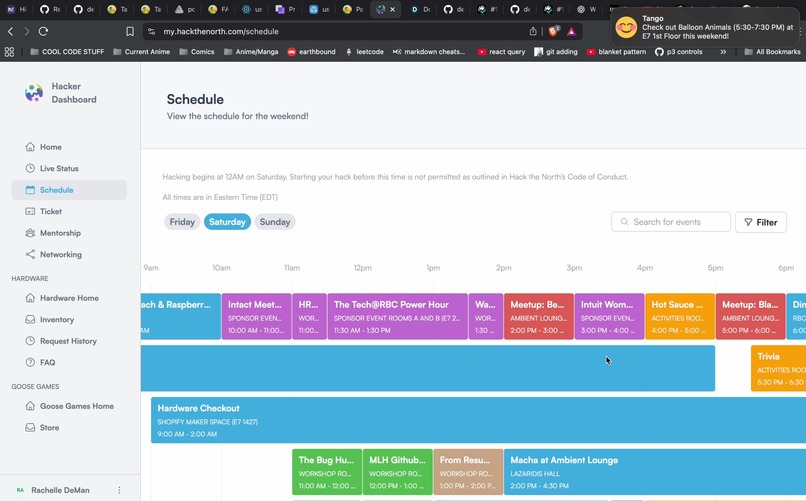Open the earthbound bookmark
The height and width of the screenshot is (501, 806).
(312, 52)
